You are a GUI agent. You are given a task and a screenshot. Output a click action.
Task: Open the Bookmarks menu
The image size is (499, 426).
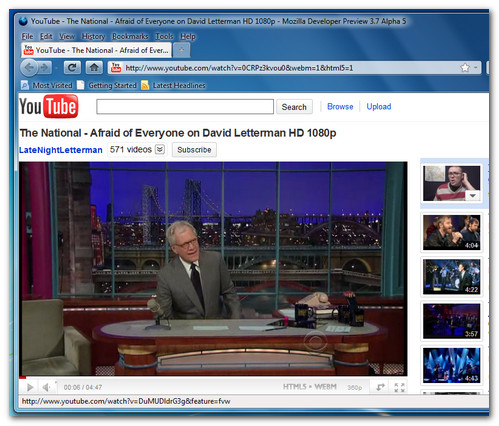tap(130, 36)
